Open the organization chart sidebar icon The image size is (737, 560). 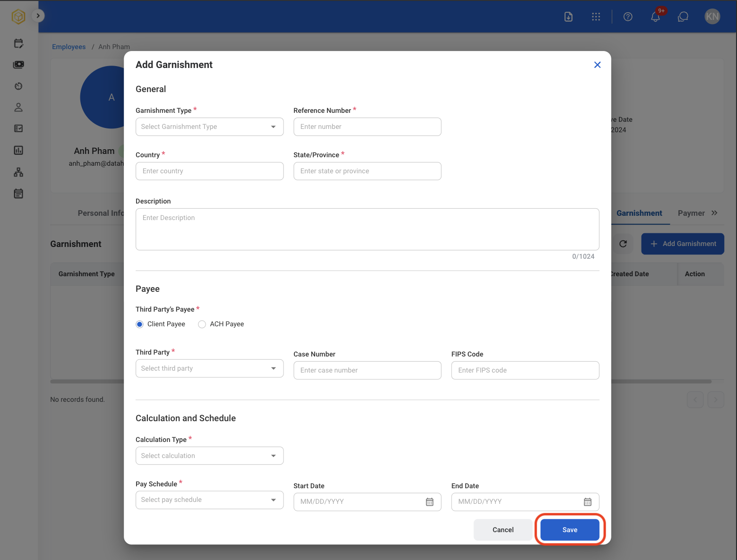(x=18, y=172)
